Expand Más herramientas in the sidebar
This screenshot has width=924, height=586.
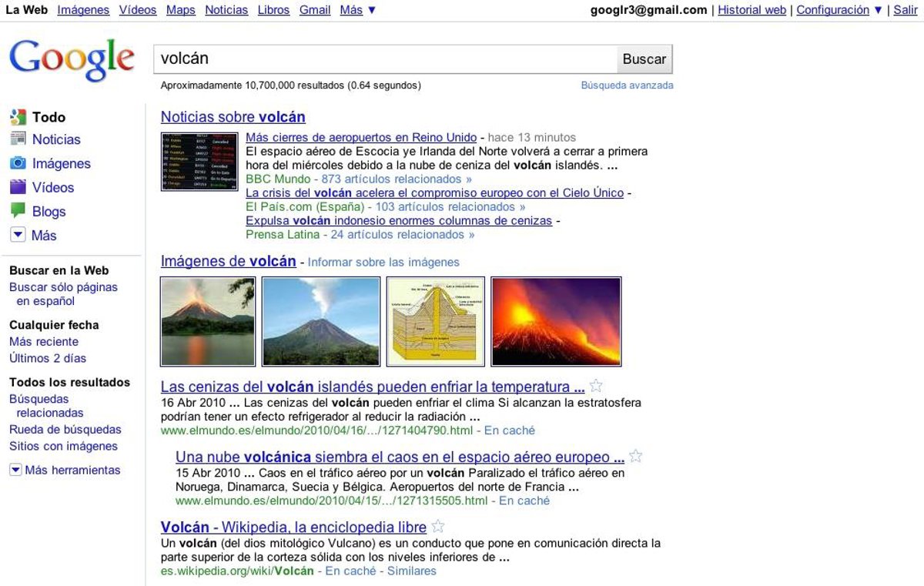coord(15,470)
